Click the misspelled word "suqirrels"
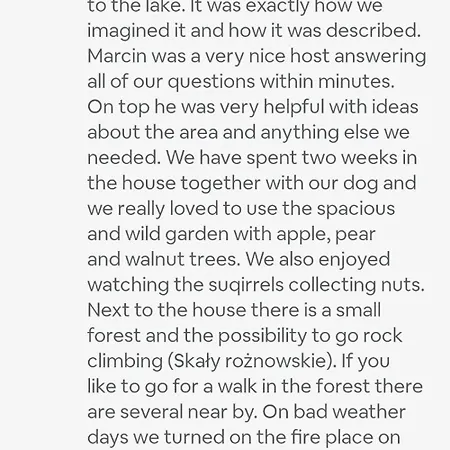Image resolution: width=450 pixels, height=450 pixels. (246, 285)
